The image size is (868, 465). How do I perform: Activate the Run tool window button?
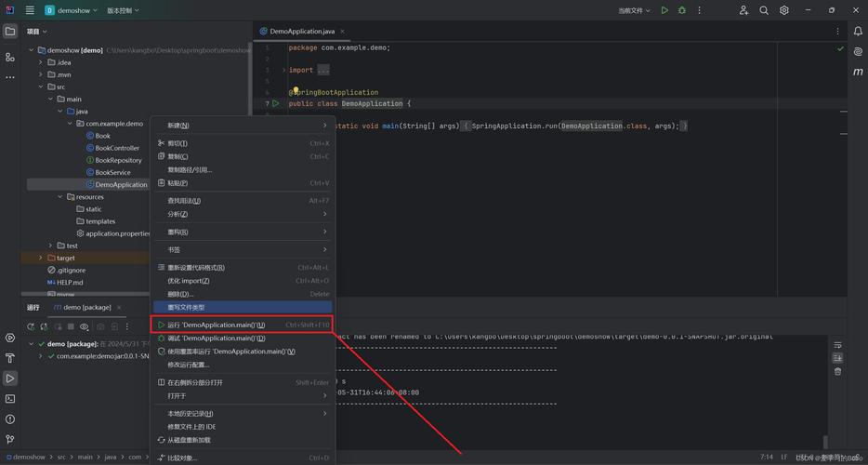[10, 378]
